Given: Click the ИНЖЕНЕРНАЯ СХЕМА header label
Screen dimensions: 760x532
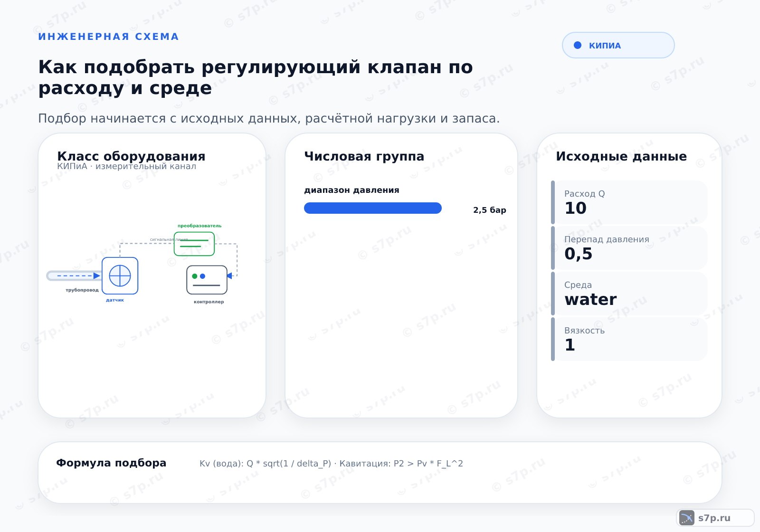Looking at the screenshot, I should 109,37.
